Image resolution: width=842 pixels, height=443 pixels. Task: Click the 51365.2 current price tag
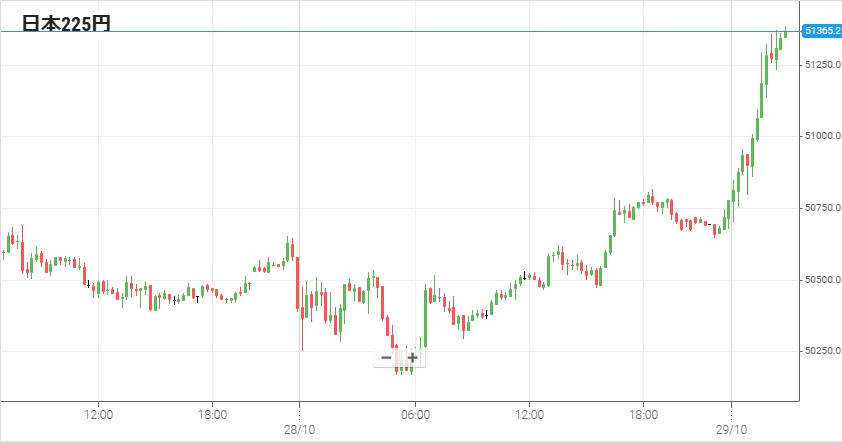821,32
